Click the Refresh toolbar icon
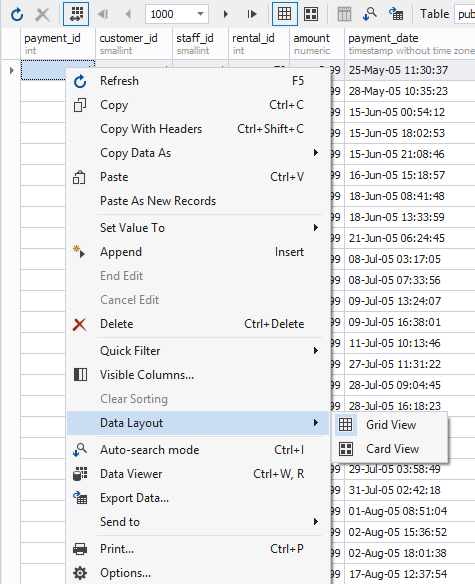 coord(17,14)
